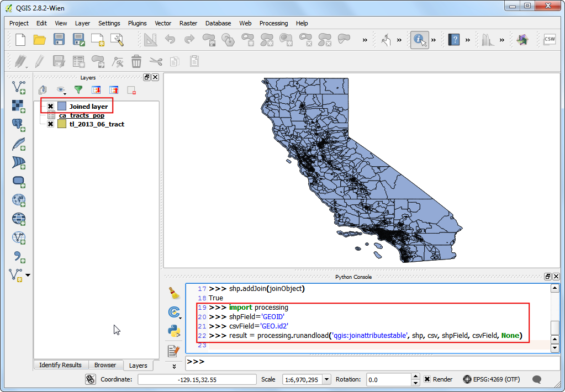
Task: Click the Python run command icon
Action: [175, 330]
